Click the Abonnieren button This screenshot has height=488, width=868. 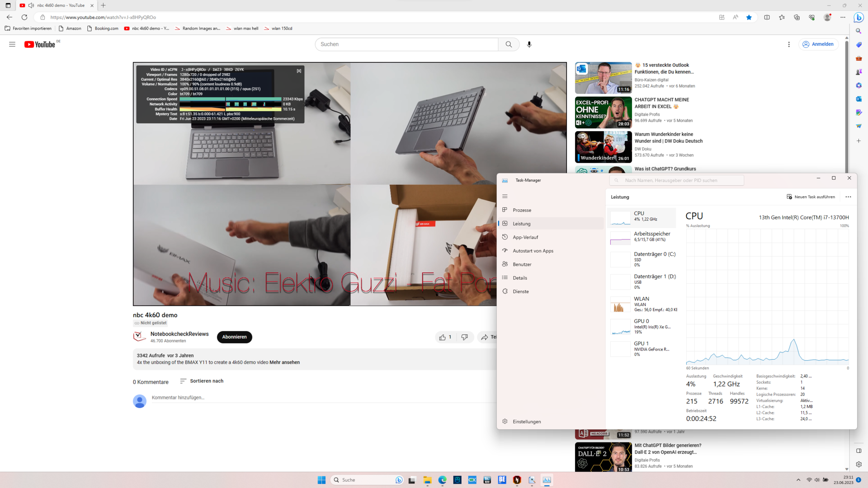pyautogui.click(x=234, y=337)
